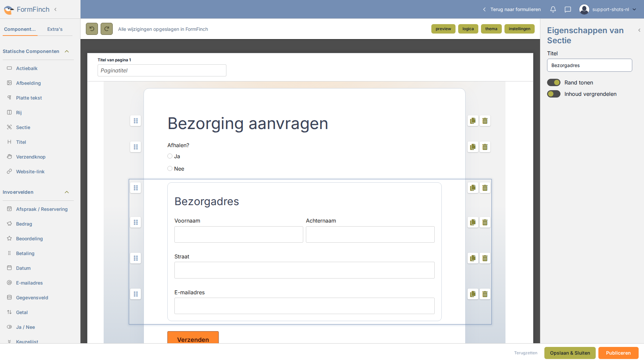This screenshot has height=362, width=644.
Task: Collapse the Invoervelden group
Action: coord(67,192)
